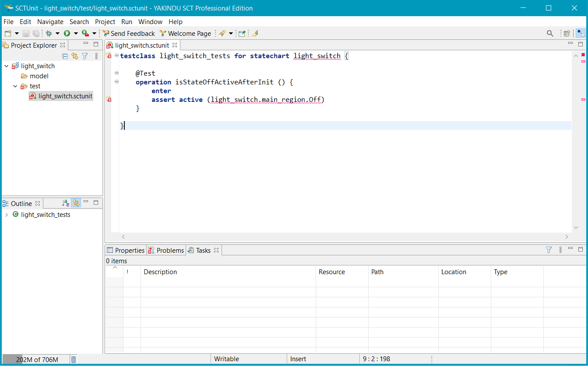Click the Send Feedback button
The image size is (588, 366).
click(x=129, y=33)
